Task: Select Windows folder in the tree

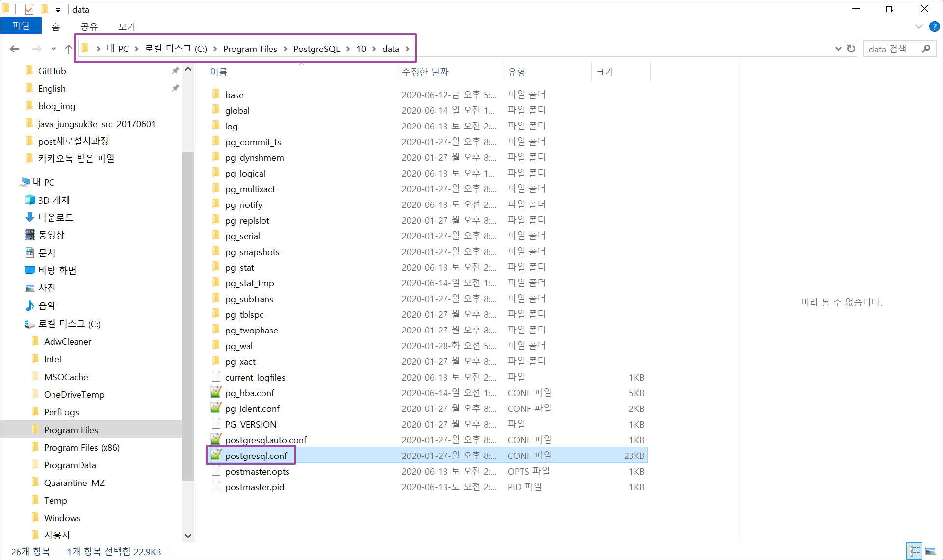Action: tap(62, 518)
